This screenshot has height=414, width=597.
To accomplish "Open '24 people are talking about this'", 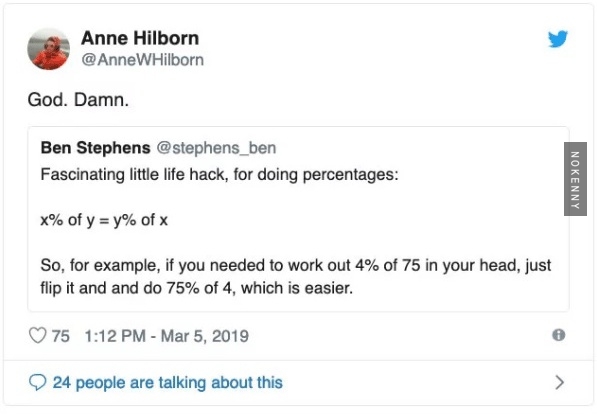I will pos(168,382).
